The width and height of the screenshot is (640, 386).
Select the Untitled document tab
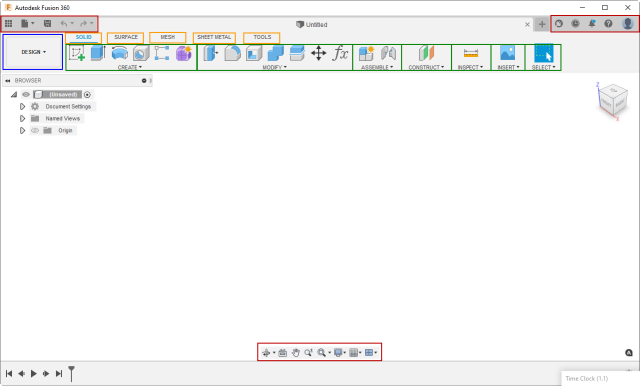point(312,24)
